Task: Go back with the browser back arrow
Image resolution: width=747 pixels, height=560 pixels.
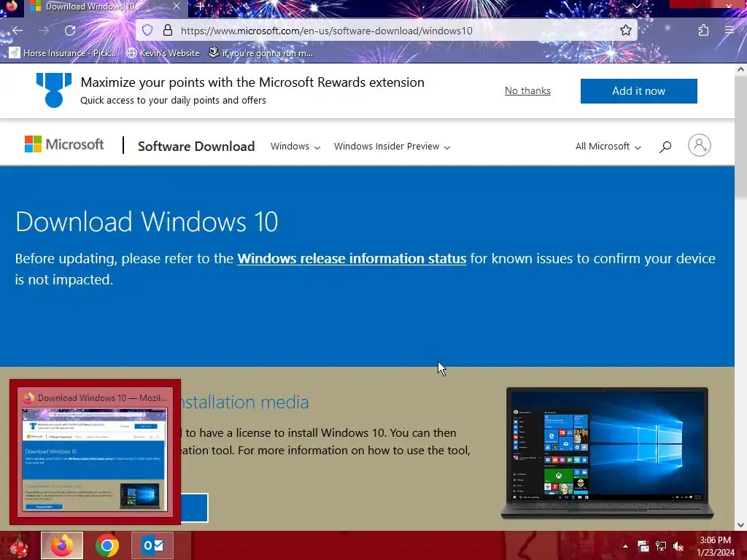Action: (x=18, y=31)
